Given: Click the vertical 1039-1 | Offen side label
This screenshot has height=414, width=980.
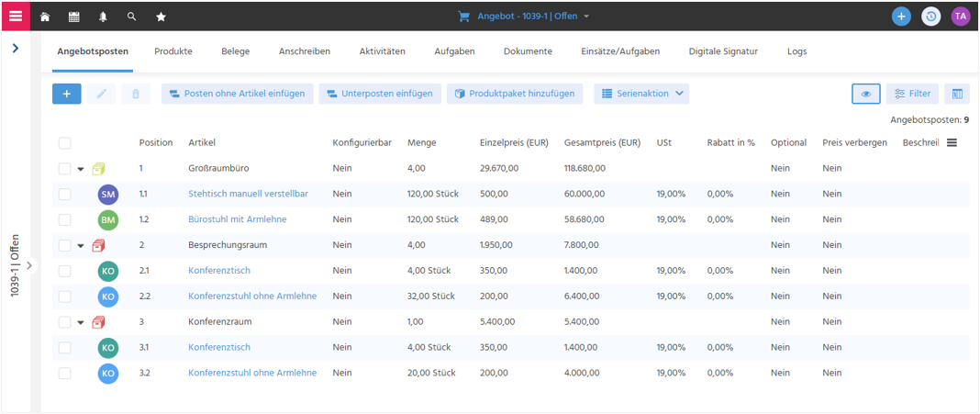Looking at the screenshot, I should tap(15, 265).
